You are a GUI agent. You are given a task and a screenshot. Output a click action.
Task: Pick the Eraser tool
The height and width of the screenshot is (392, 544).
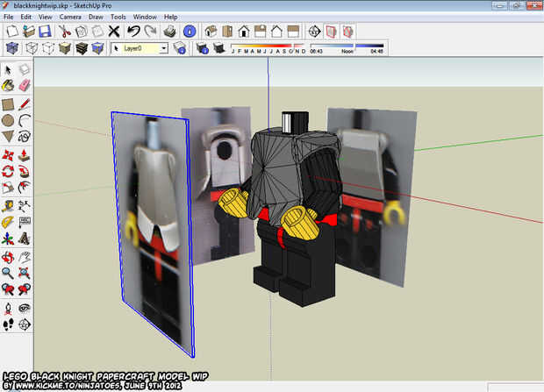[25, 86]
